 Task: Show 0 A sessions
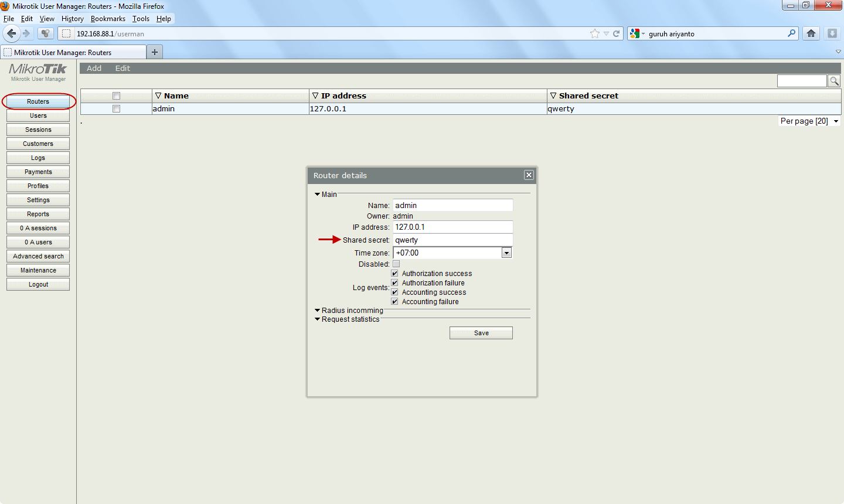tap(38, 228)
